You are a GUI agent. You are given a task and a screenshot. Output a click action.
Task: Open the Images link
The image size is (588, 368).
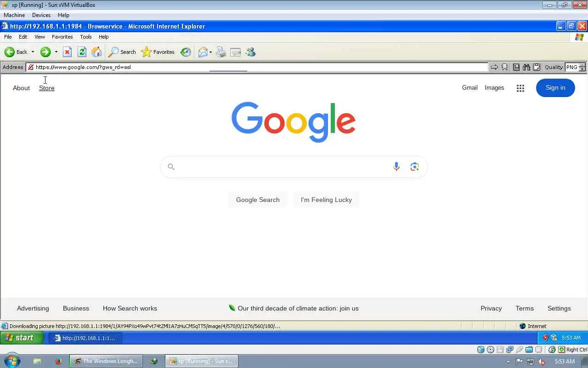click(494, 88)
